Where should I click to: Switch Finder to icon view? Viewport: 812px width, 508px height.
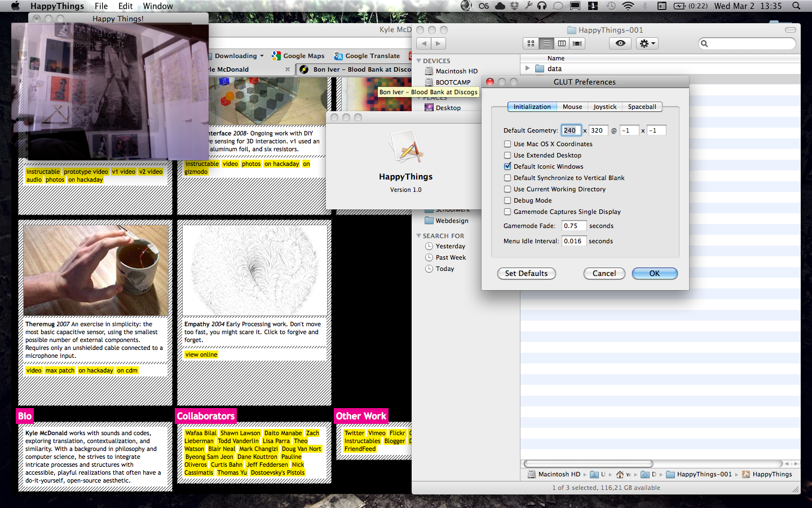coord(531,43)
